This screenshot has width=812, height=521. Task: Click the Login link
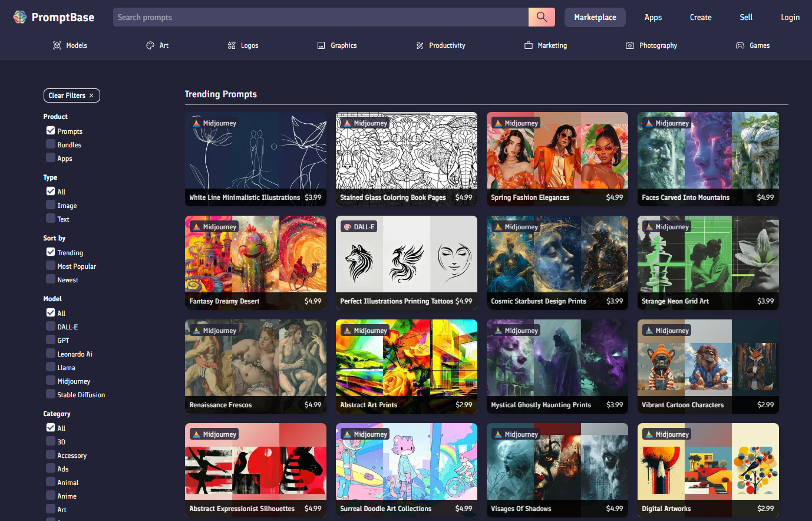tap(790, 17)
